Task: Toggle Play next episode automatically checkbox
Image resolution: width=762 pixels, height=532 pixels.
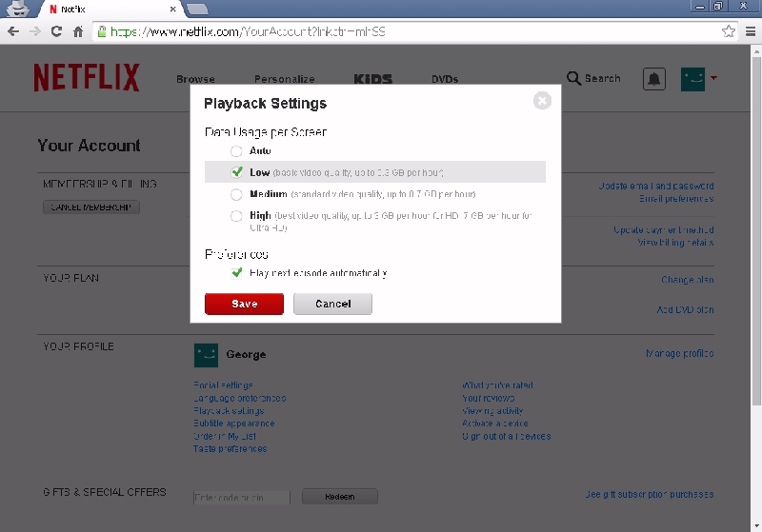Action: pos(236,273)
